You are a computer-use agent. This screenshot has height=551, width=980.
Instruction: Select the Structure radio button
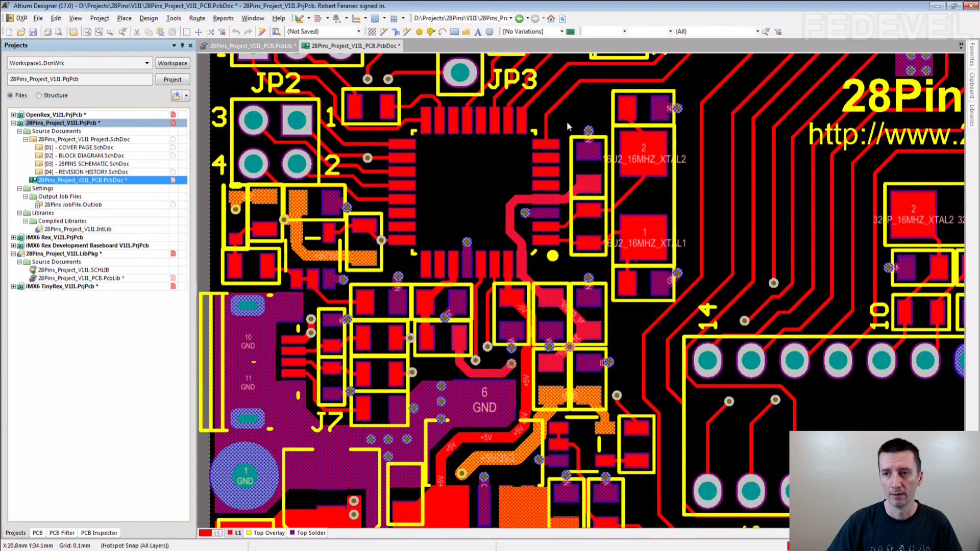click(39, 95)
